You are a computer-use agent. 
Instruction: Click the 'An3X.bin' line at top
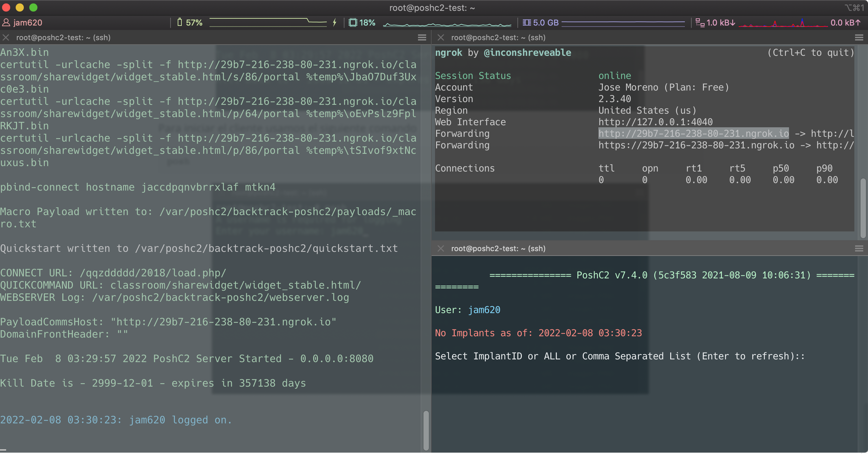point(25,52)
